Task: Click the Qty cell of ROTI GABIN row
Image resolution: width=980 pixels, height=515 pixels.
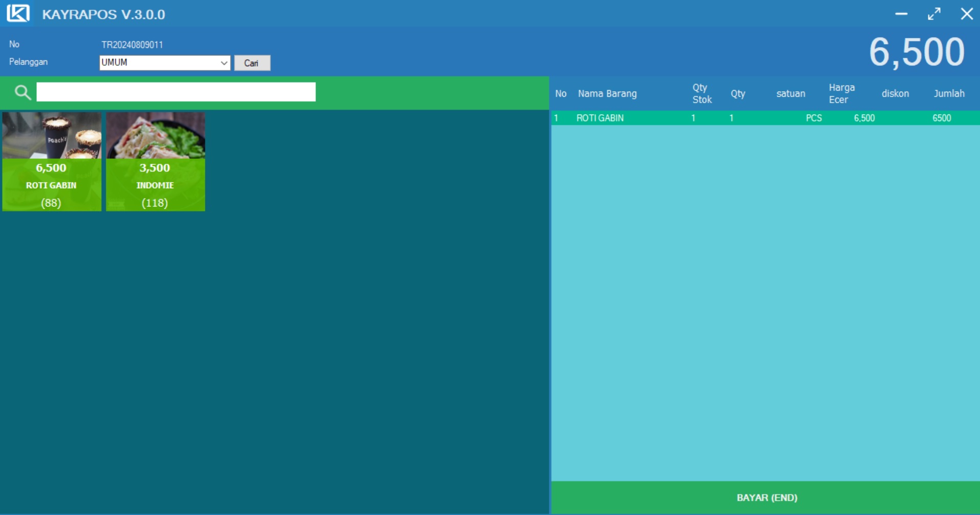Action: point(732,118)
